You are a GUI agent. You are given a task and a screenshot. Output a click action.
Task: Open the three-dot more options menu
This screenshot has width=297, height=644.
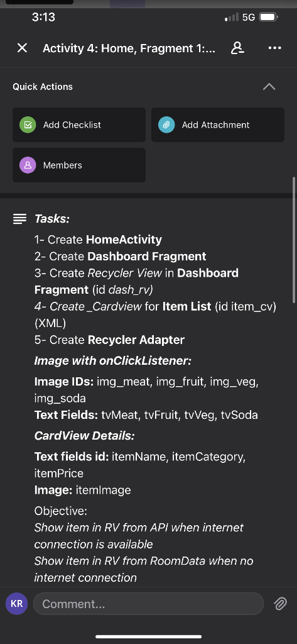tap(275, 48)
